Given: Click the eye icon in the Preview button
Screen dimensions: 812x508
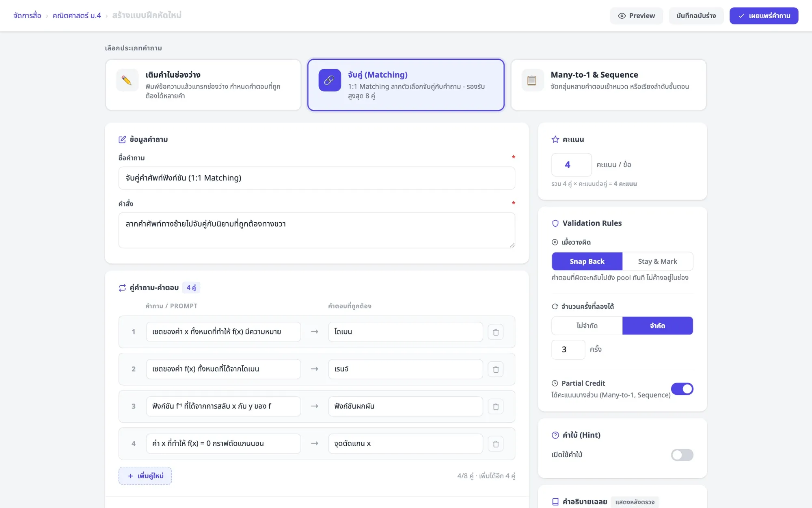Looking at the screenshot, I should point(622,16).
